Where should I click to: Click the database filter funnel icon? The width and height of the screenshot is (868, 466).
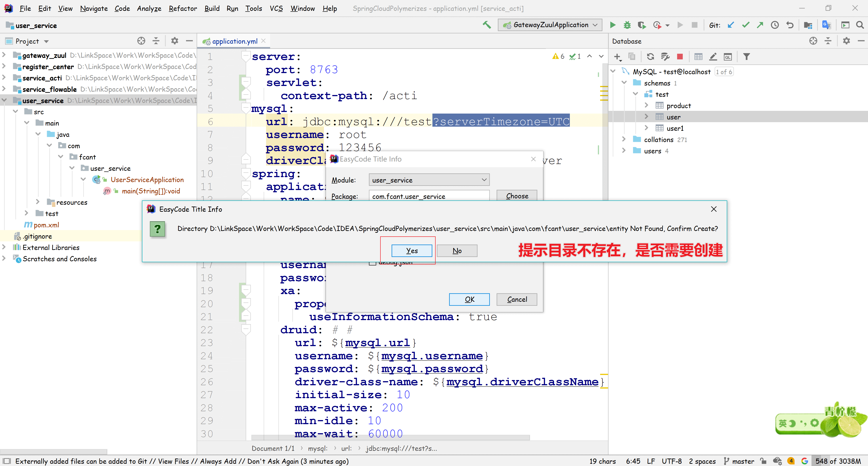pos(746,57)
